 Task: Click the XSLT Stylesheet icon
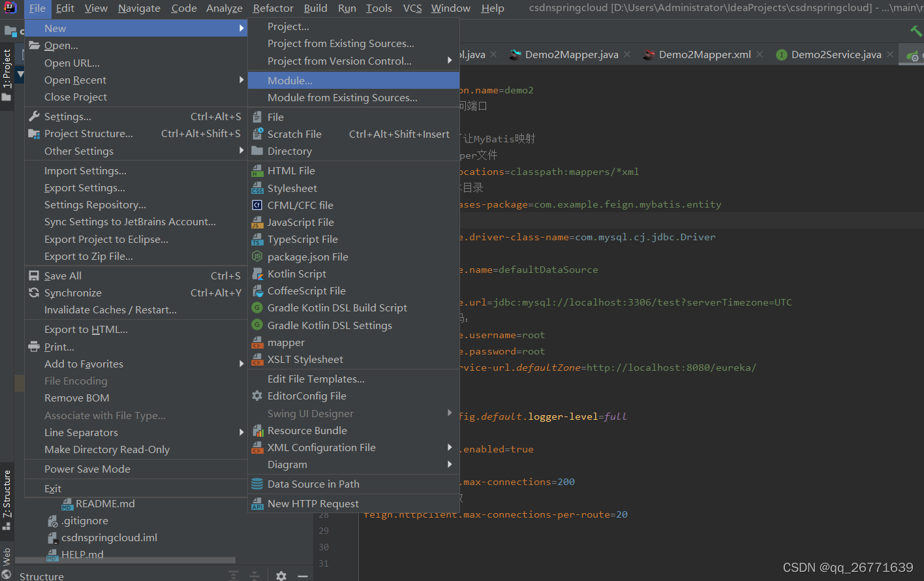point(257,359)
